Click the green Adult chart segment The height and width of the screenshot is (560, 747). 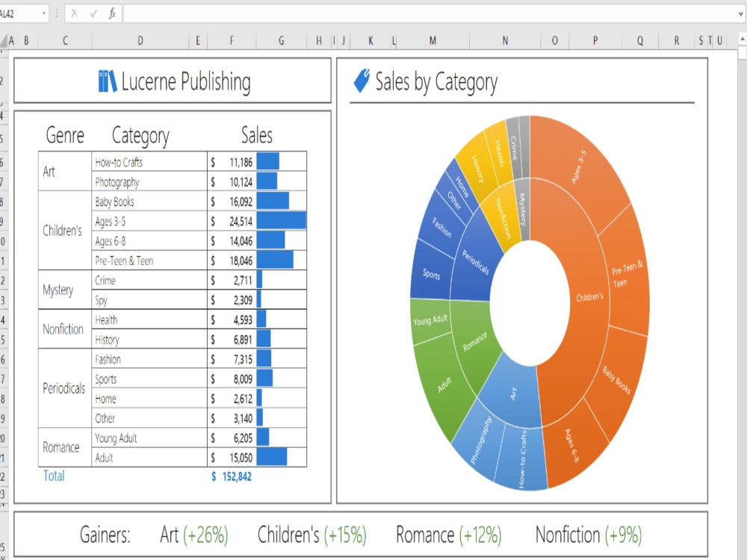click(x=444, y=385)
